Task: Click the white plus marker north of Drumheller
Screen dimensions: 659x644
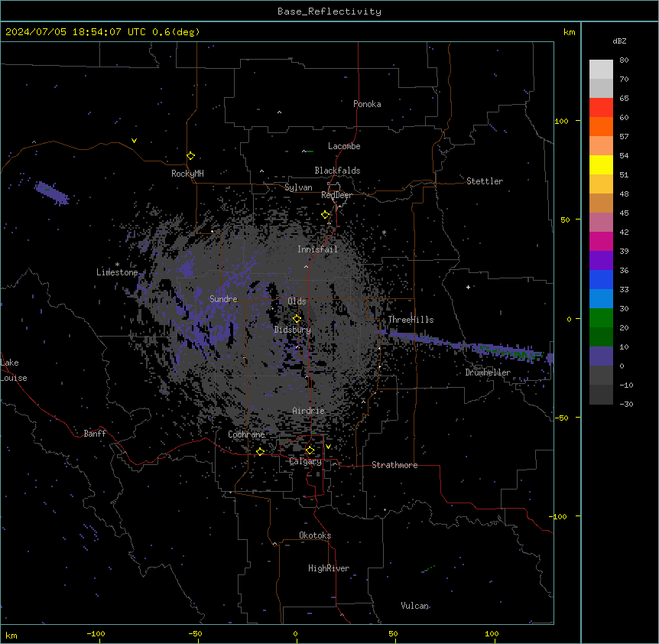Action: (x=468, y=287)
